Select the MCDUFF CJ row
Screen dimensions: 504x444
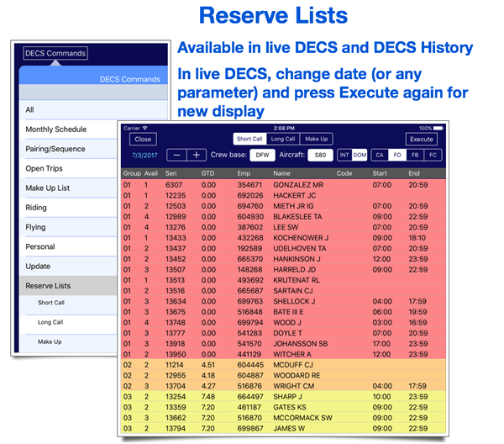click(284, 365)
